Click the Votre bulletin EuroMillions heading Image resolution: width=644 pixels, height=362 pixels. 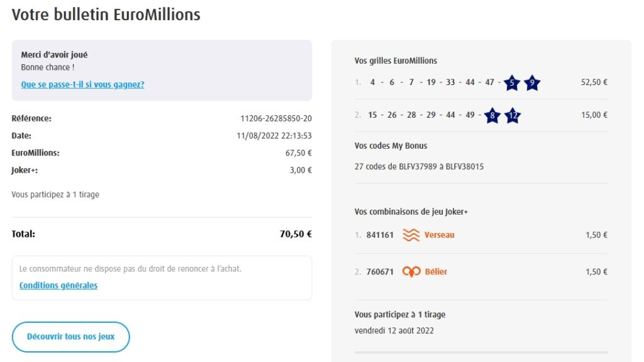106,15
